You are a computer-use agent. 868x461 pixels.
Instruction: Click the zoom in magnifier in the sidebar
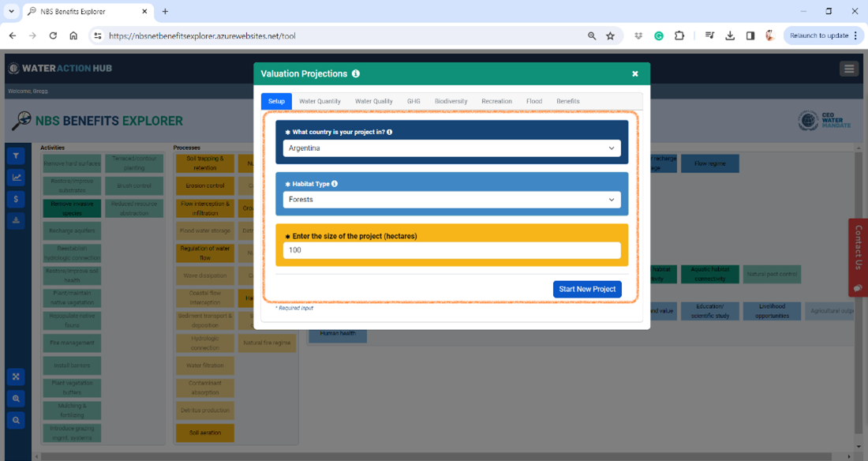point(16,399)
